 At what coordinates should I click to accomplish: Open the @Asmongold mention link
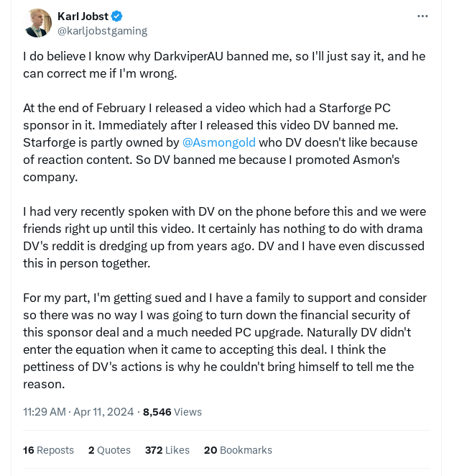pyautogui.click(x=219, y=142)
